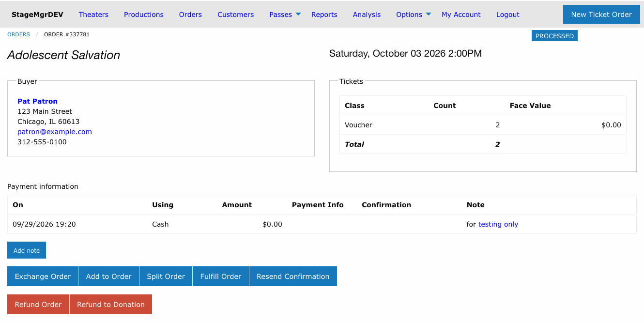
Task: Click the 312-555-0100 phone number
Action: click(x=42, y=142)
